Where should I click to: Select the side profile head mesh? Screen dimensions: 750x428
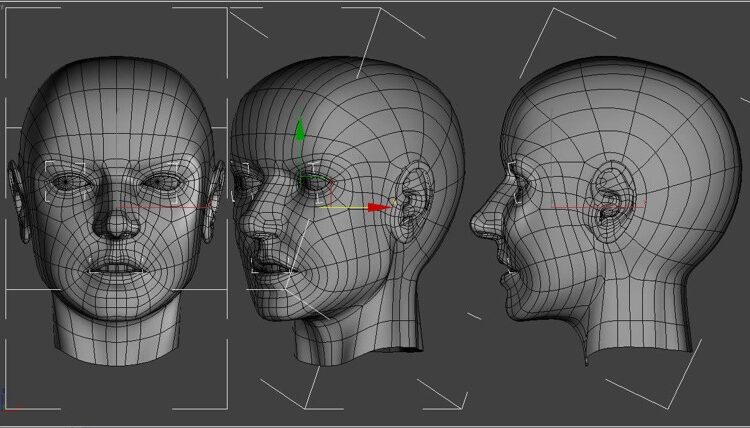pyautogui.click(x=605, y=210)
